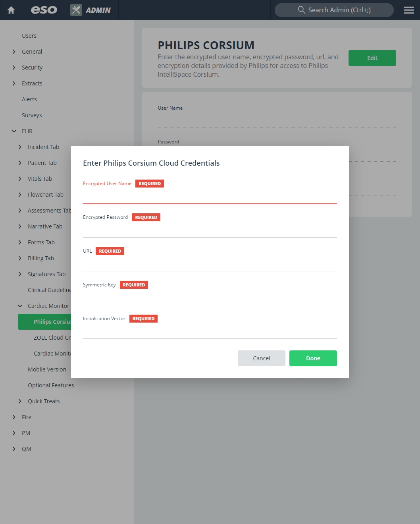Click the ESO logo
420x524 pixels.
44,10
